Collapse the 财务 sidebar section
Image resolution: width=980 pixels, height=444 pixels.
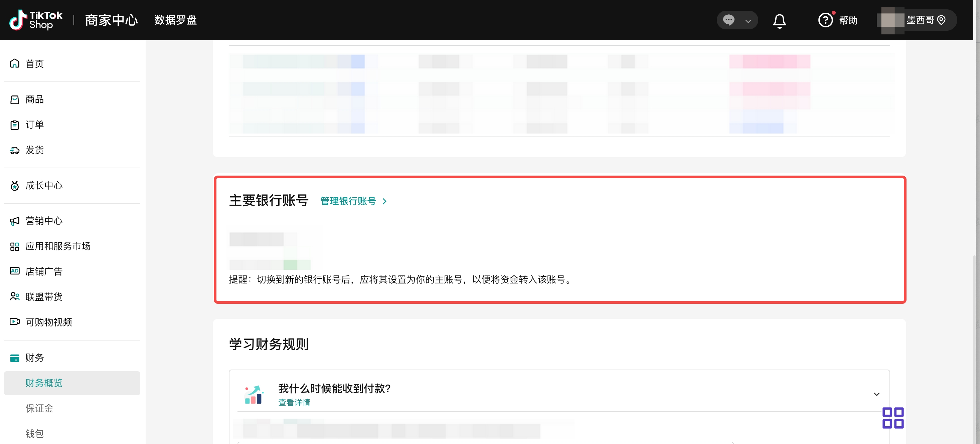click(34, 358)
